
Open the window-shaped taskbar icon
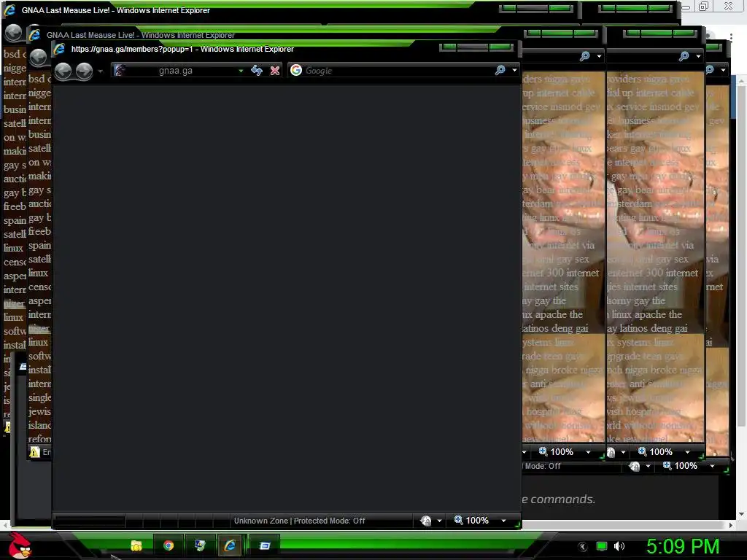click(x=265, y=545)
